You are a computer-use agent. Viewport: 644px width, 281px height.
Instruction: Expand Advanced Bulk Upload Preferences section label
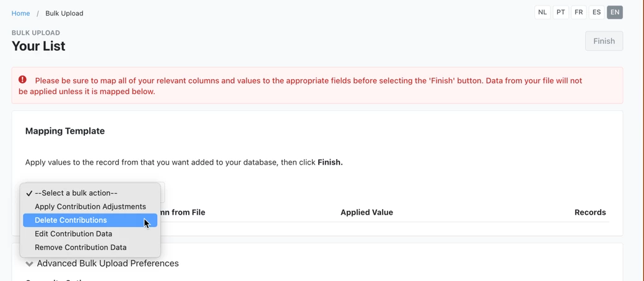point(108,263)
